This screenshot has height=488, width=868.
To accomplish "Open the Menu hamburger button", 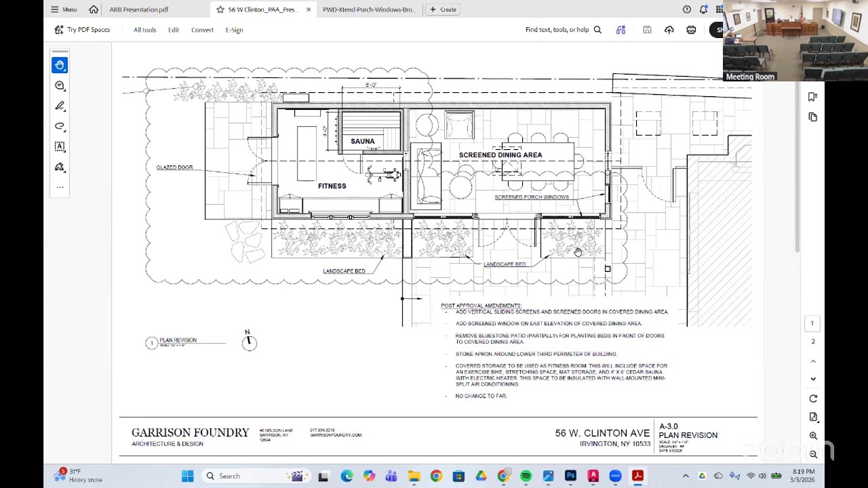I will (x=64, y=9).
